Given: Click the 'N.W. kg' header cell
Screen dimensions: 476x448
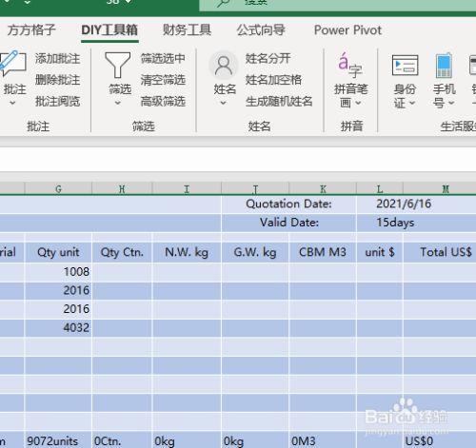Looking at the screenshot, I should pos(187,252).
